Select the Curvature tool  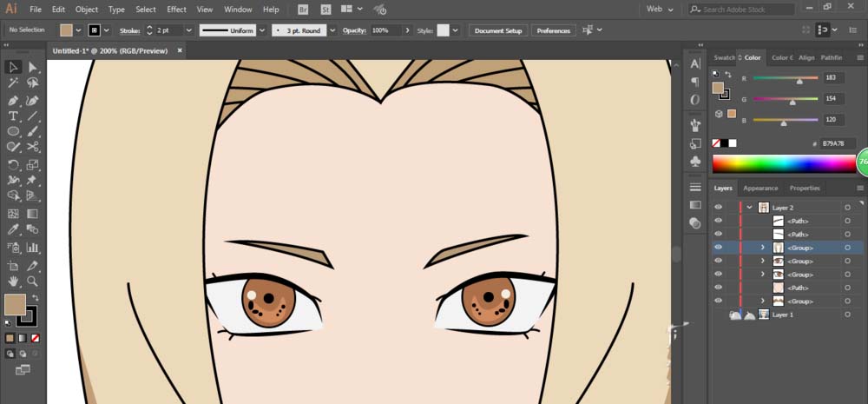tap(33, 100)
